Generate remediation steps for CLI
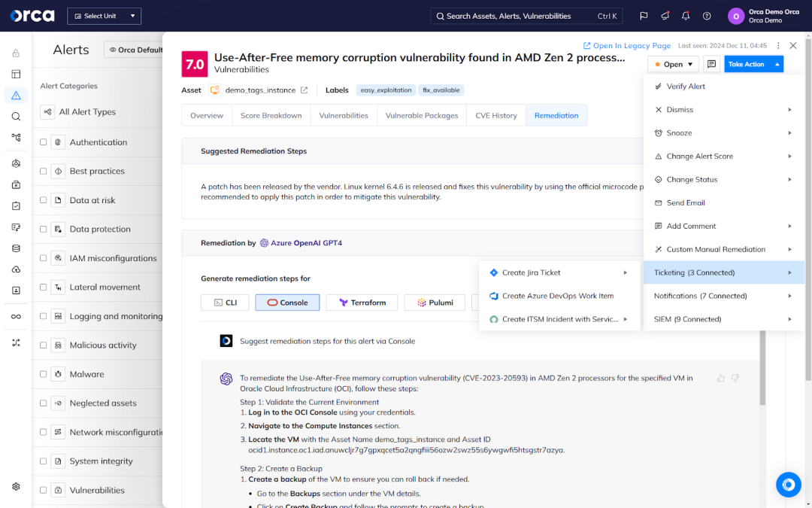 [225, 303]
